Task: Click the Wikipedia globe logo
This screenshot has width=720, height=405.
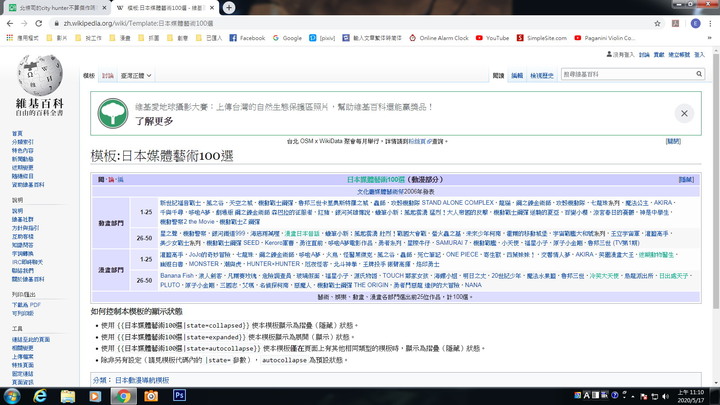Action: click(39, 75)
